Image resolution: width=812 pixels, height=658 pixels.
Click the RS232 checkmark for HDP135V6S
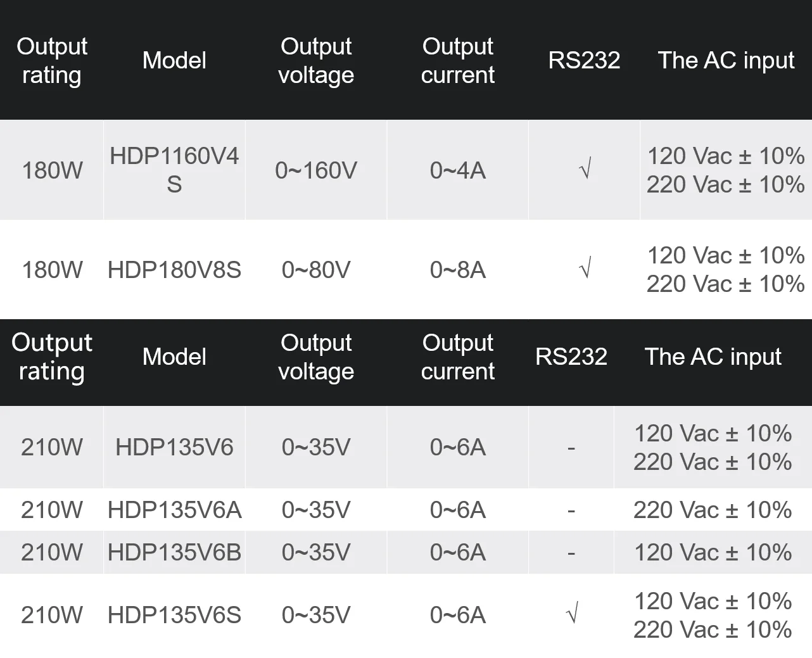(x=572, y=614)
